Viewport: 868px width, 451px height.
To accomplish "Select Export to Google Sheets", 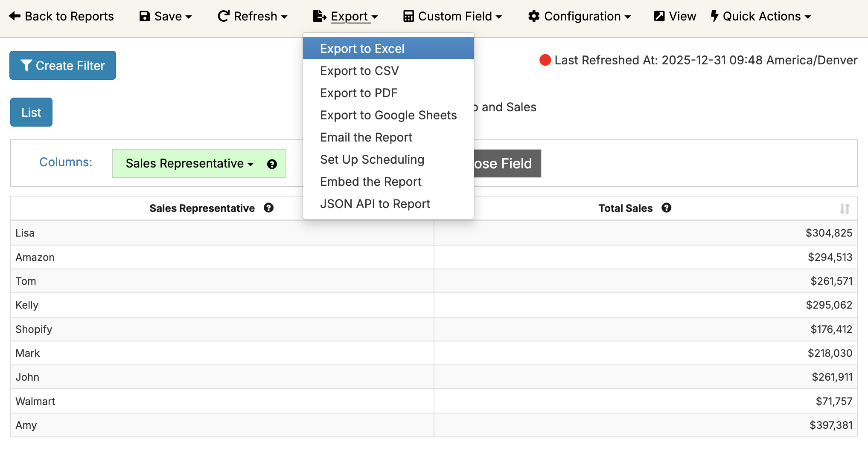I will 388,115.
